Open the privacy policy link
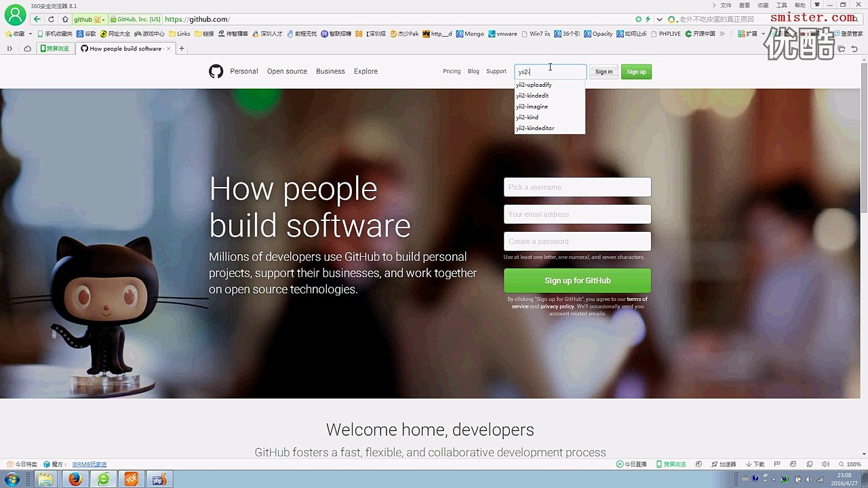The height and width of the screenshot is (488, 868). (557, 306)
